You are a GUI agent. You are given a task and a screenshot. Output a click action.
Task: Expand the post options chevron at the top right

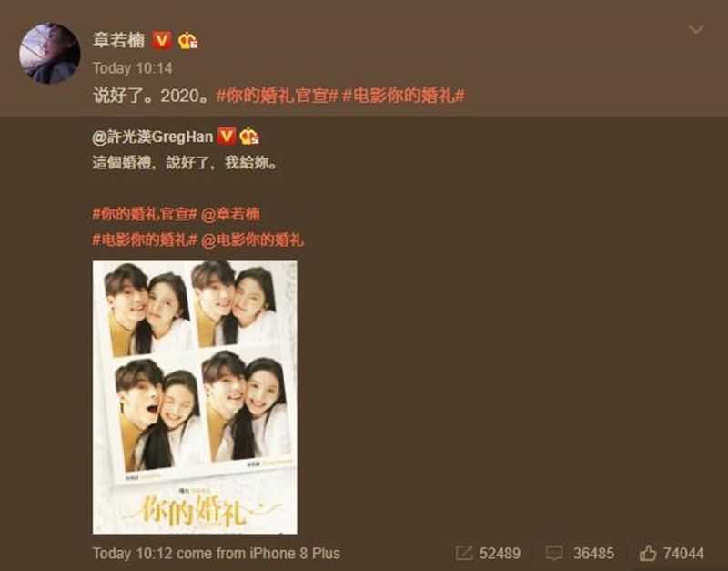(x=695, y=30)
